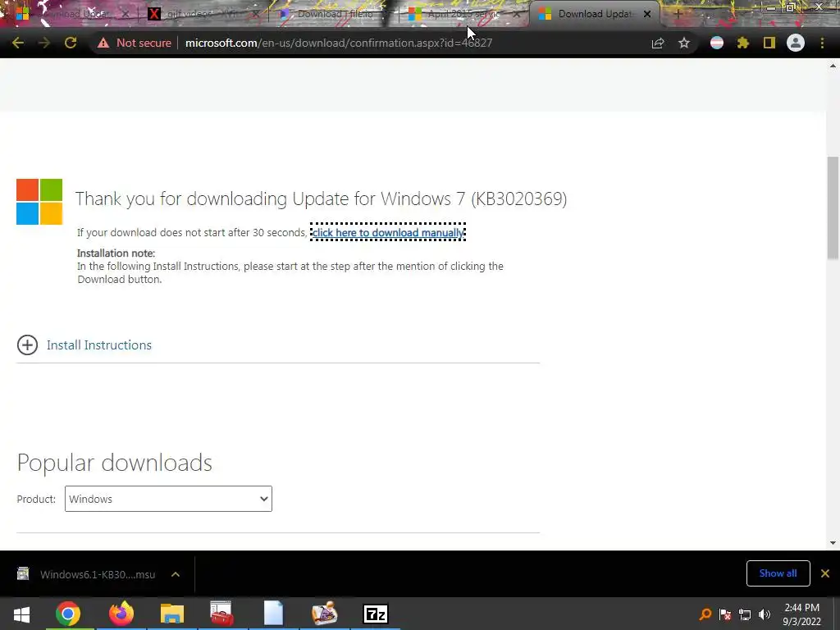Open File Explorer from the taskbar
Viewport: 840px width, 630px height.
pyautogui.click(x=172, y=614)
